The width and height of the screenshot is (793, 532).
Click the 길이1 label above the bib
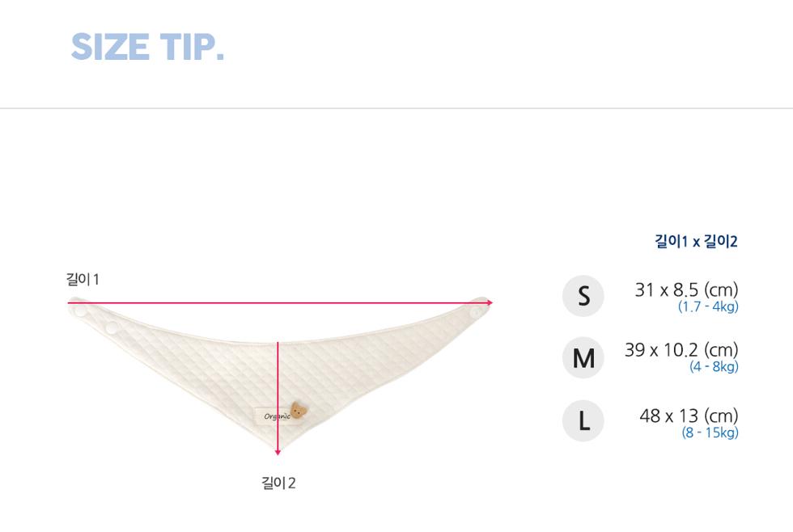click(83, 279)
